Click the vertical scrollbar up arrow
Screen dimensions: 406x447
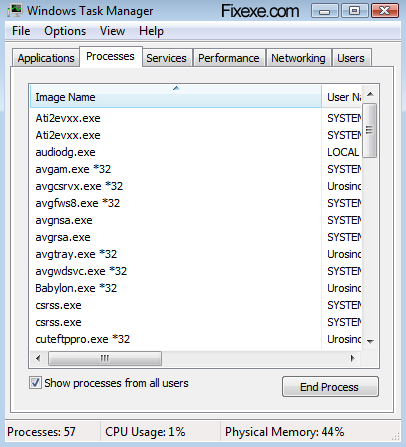click(x=370, y=95)
